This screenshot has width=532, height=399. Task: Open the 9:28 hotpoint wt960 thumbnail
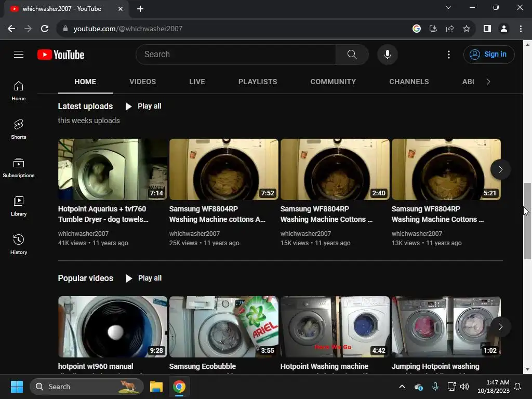[x=112, y=327]
